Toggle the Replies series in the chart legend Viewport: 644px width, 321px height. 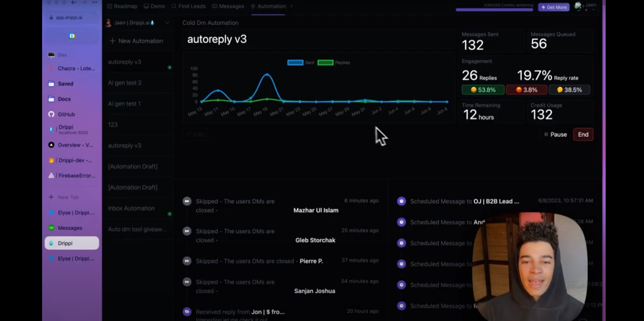click(333, 62)
